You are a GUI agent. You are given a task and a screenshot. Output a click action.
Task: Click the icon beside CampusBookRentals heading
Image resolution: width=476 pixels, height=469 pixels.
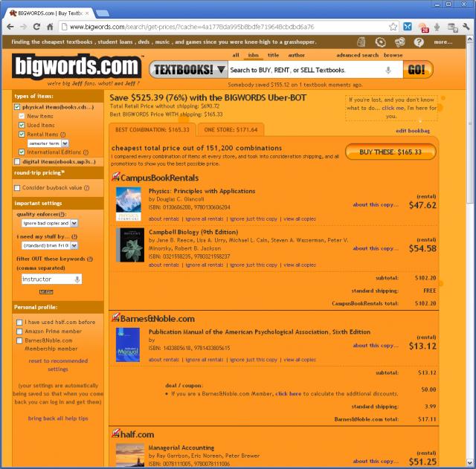tap(115, 177)
